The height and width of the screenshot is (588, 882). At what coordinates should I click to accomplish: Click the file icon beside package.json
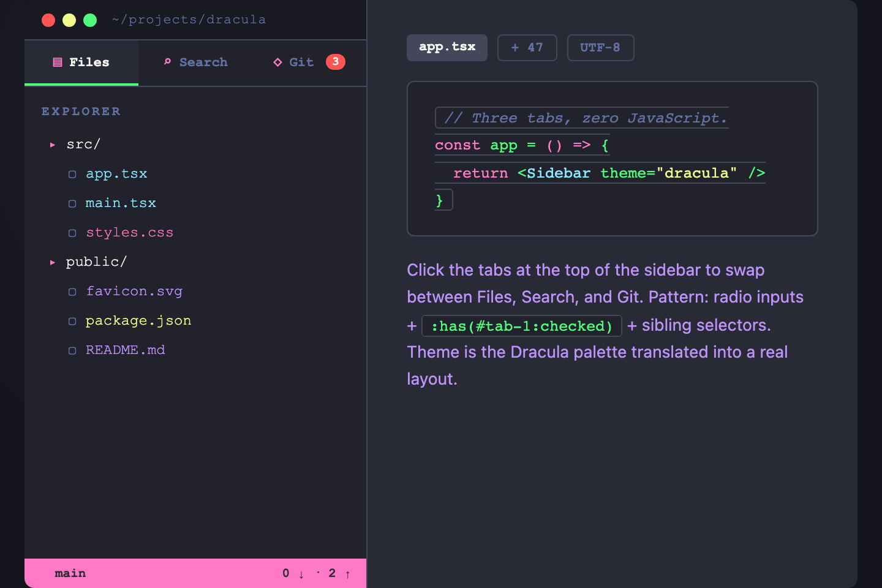[72, 322]
